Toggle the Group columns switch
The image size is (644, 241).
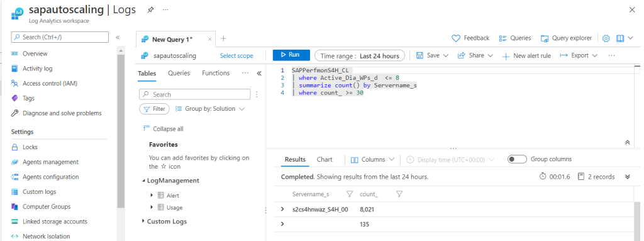pyautogui.click(x=517, y=159)
